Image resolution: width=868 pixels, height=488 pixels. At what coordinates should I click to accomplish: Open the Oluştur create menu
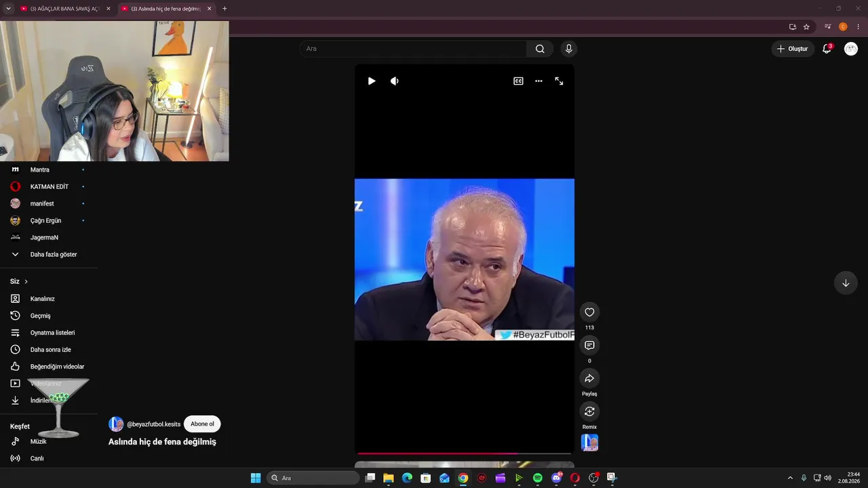[792, 49]
